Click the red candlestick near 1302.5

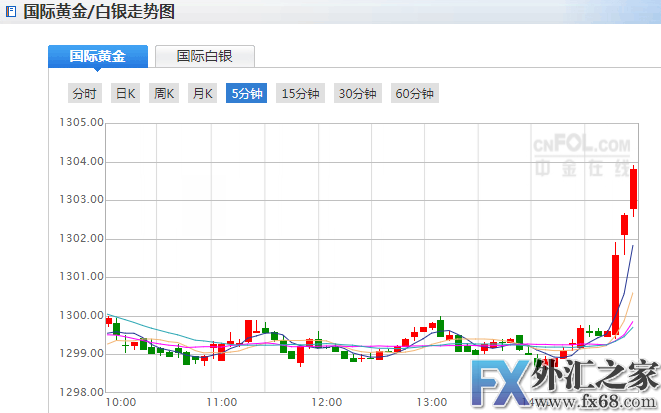[624, 225]
